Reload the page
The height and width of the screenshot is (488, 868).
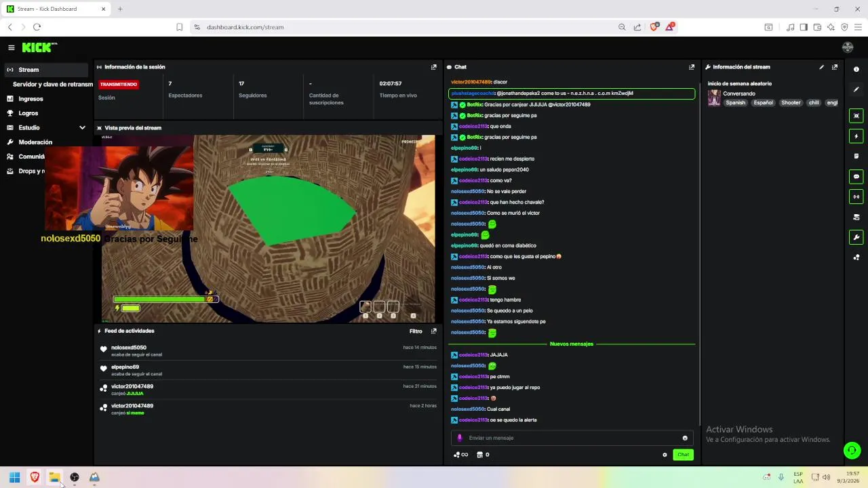point(37,27)
